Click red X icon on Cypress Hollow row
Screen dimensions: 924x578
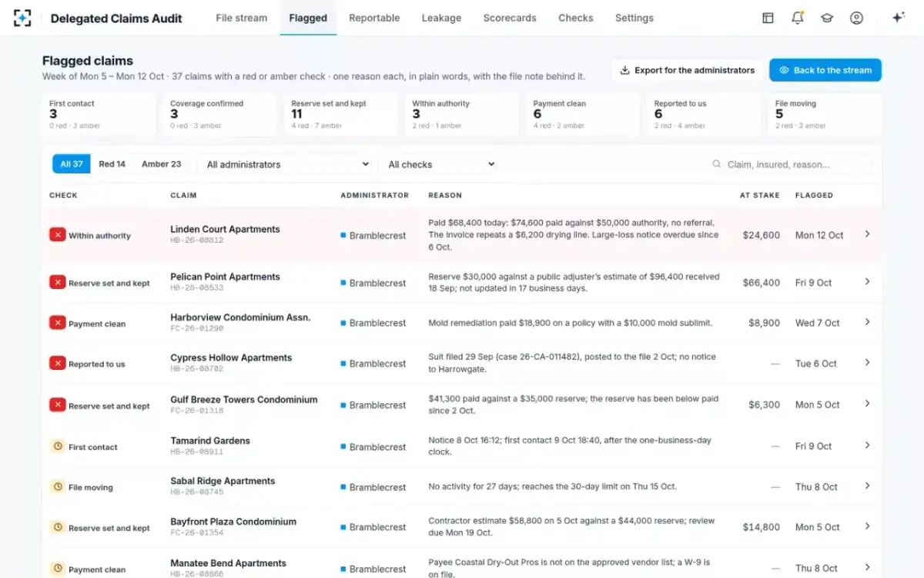tap(57, 363)
